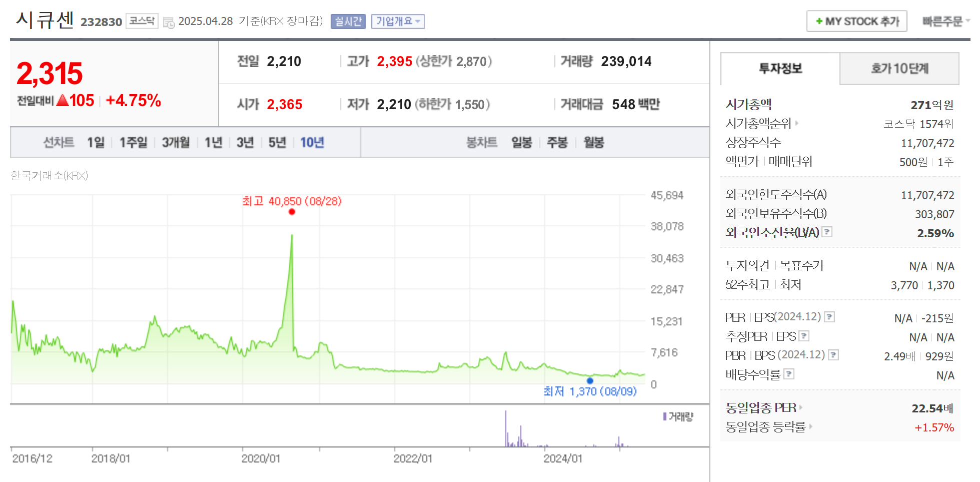Open help icon next to 추정PER EPS
This screenshot has height=482, width=980.
pos(804,336)
